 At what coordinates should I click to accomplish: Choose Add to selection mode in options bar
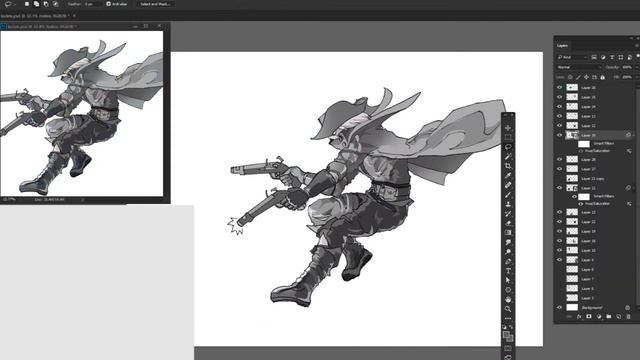[x=36, y=4]
